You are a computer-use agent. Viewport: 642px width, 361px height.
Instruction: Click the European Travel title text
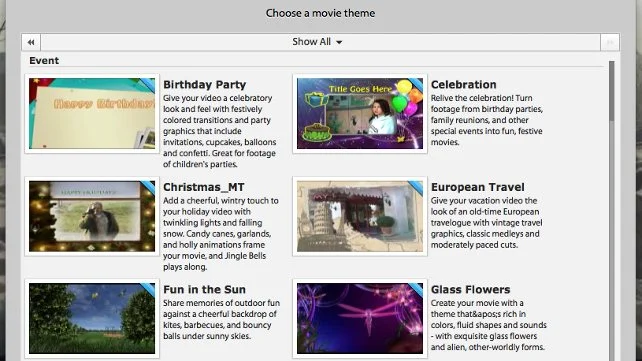[477, 187]
